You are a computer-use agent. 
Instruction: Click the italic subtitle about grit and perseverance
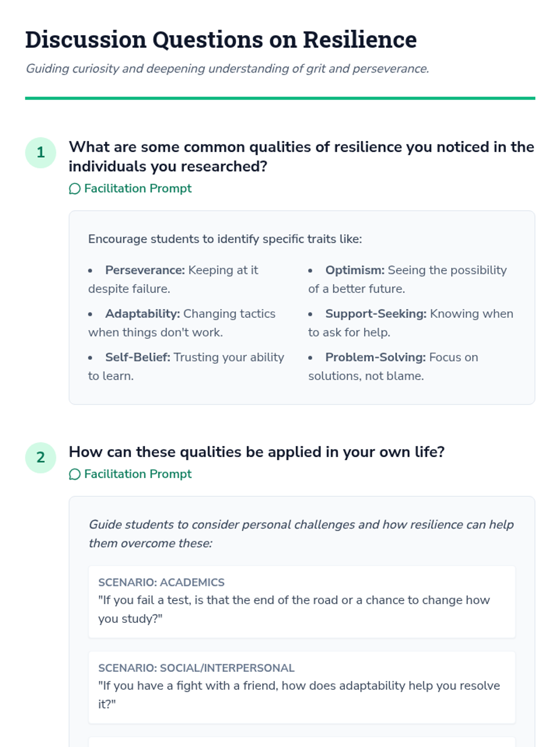coord(227,69)
